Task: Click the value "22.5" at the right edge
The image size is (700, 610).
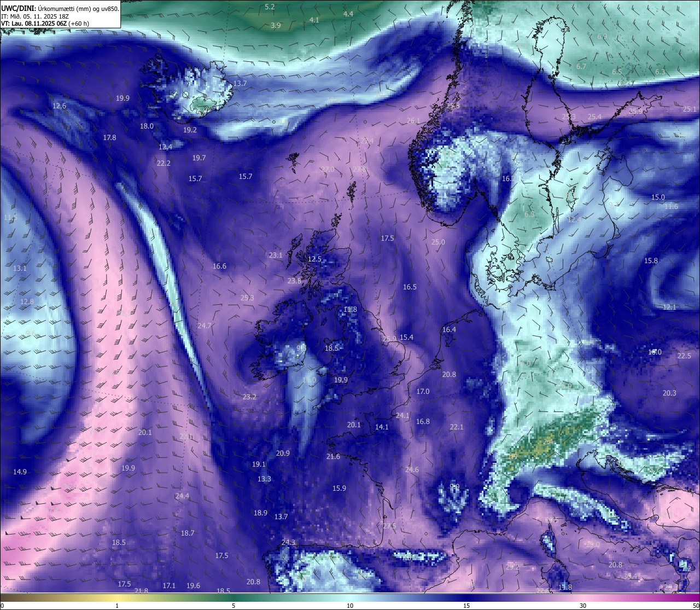Action: click(684, 356)
